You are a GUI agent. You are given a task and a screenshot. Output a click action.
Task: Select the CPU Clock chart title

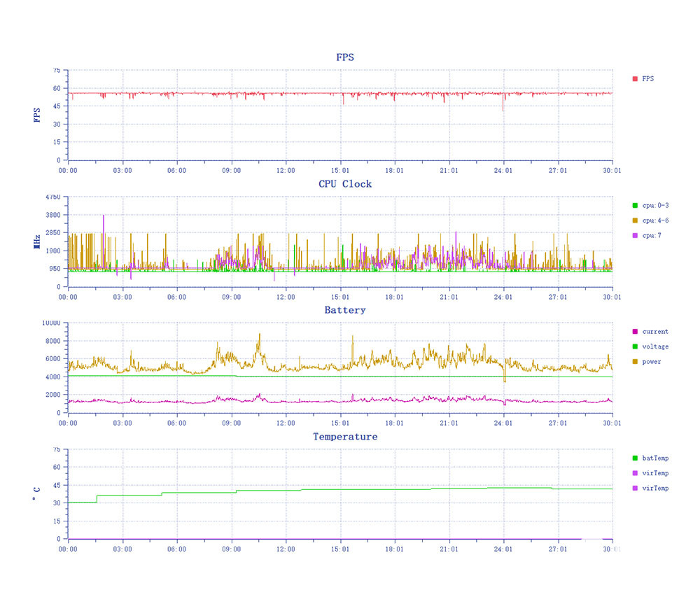345,184
